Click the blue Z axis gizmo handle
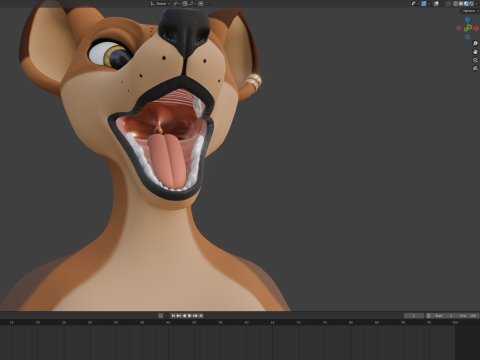480x360 pixels. 467,19
